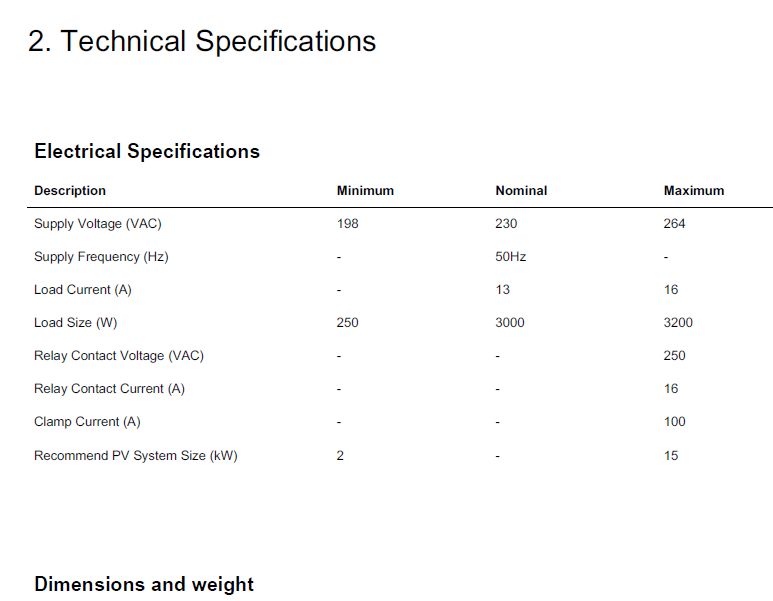Click the '2. Technical Specifications' heading
The image size is (773, 601).
click(x=202, y=41)
